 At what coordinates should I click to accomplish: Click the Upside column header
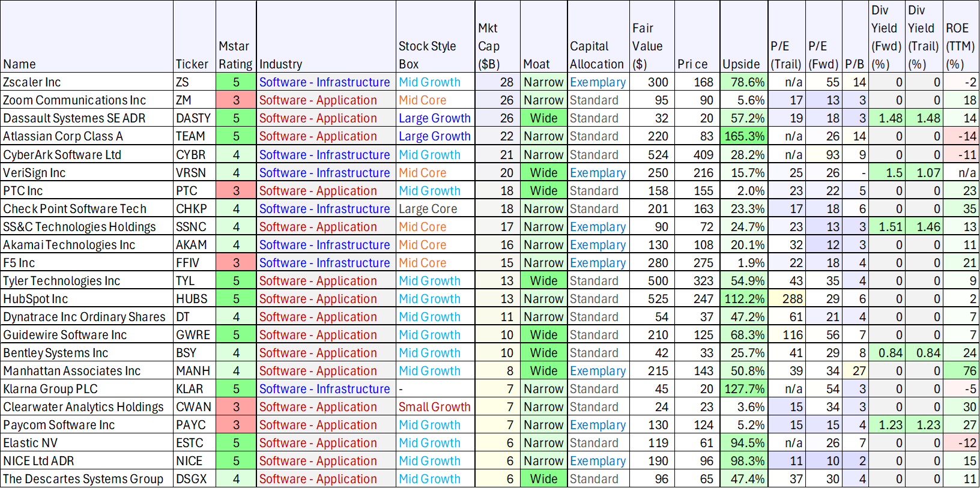744,37
